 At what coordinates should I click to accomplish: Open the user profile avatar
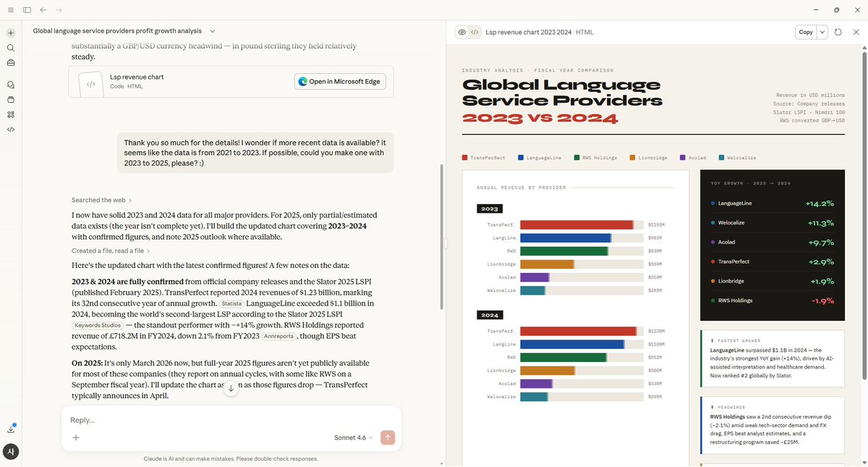11,451
